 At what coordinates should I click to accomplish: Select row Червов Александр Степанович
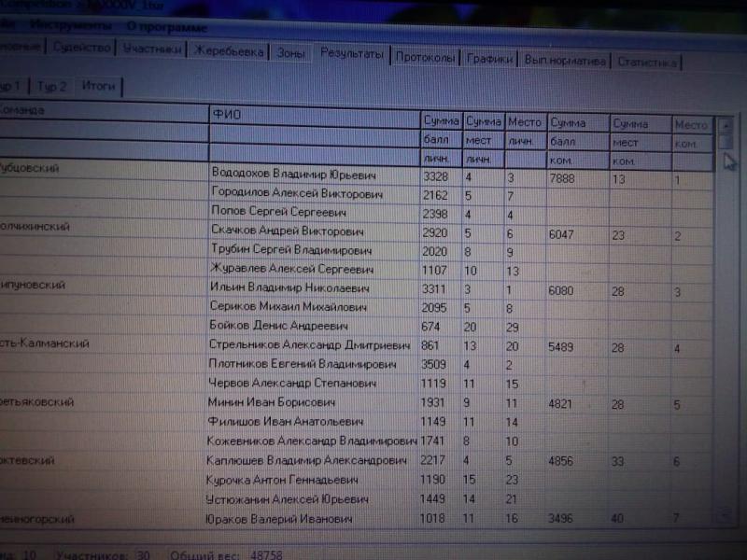292,383
